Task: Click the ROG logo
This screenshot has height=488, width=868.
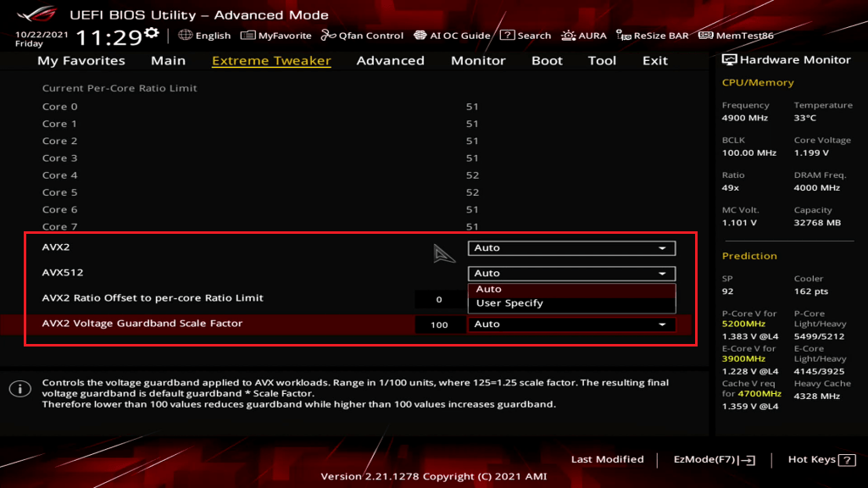Action: coord(37,14)
